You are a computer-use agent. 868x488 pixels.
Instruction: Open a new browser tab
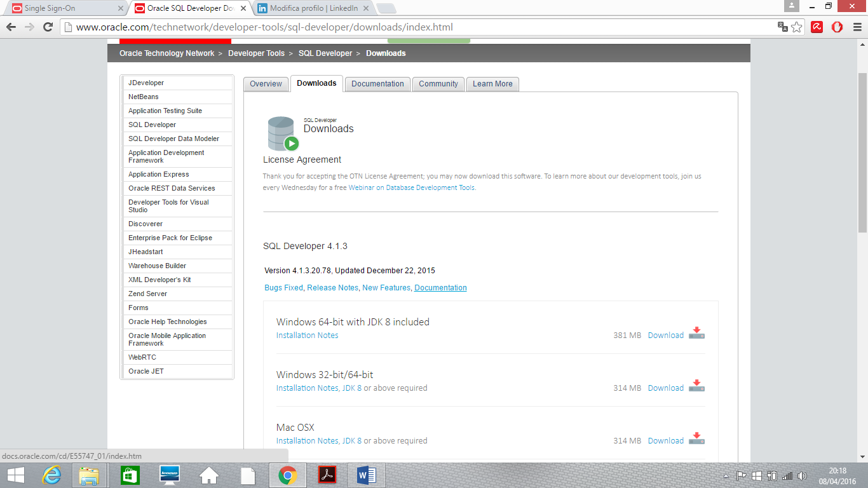tap(386, 8)
